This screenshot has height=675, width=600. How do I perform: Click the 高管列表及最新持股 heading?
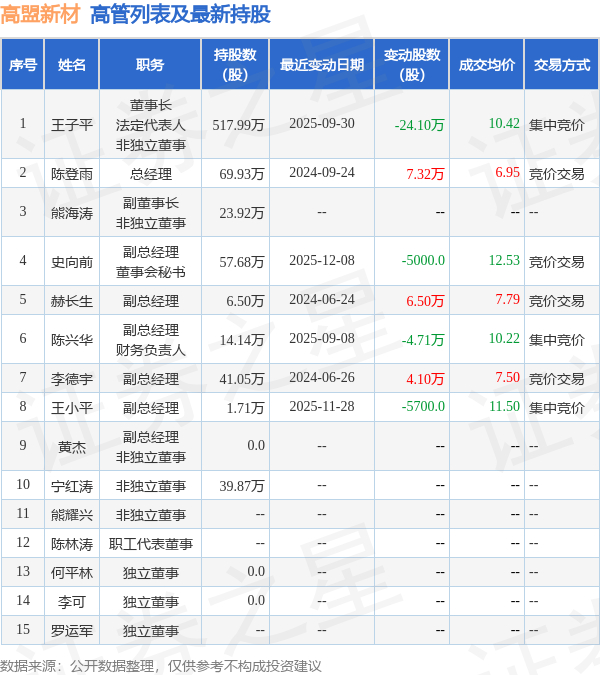click(180, 14)
